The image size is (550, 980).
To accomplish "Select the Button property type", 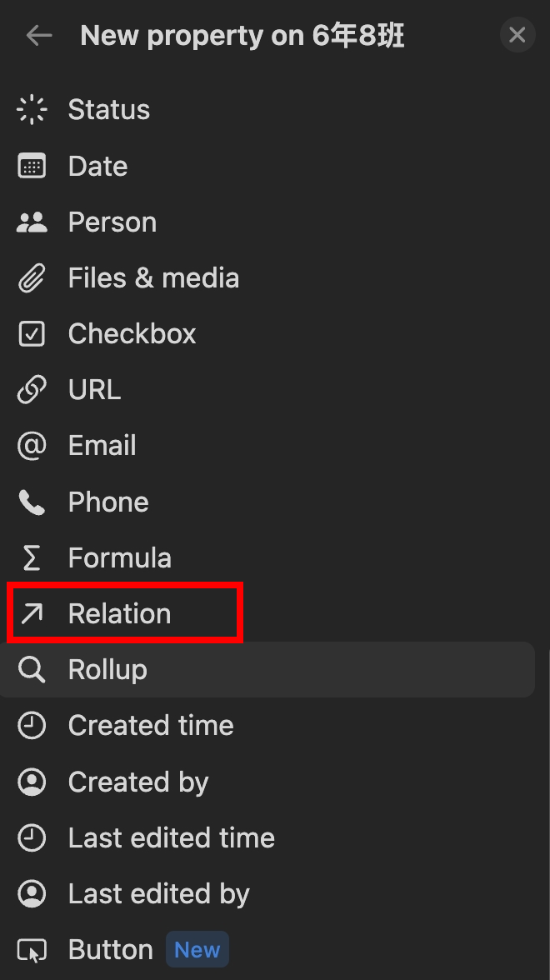I will pos(110,950).
